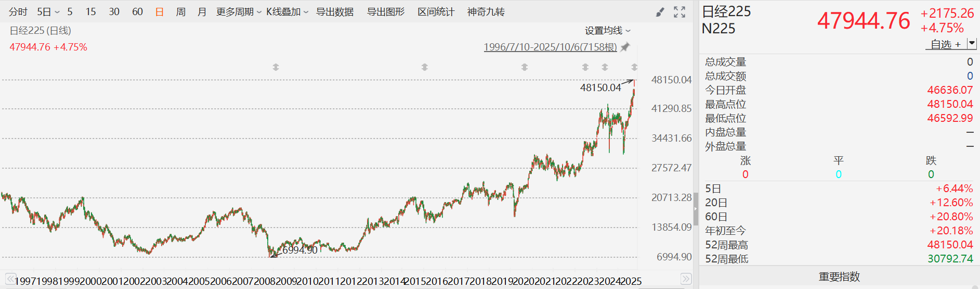This screenshot has width=980, height=289.
Task: Click the 20日 return value +12.60%
Action: pyautogui.click(x=951, y=203)
